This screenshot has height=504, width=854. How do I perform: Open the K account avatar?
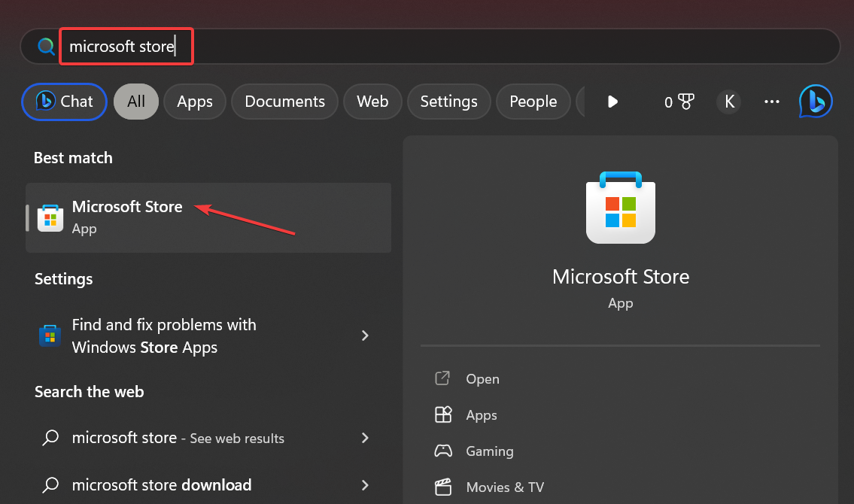point(729,102)
